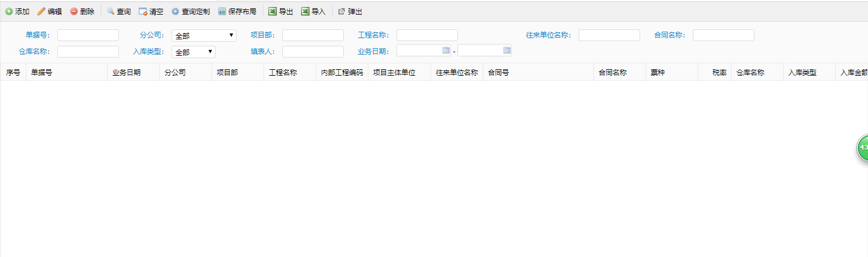
Task: Click the red delete icon
Action: tap(74, 12)
